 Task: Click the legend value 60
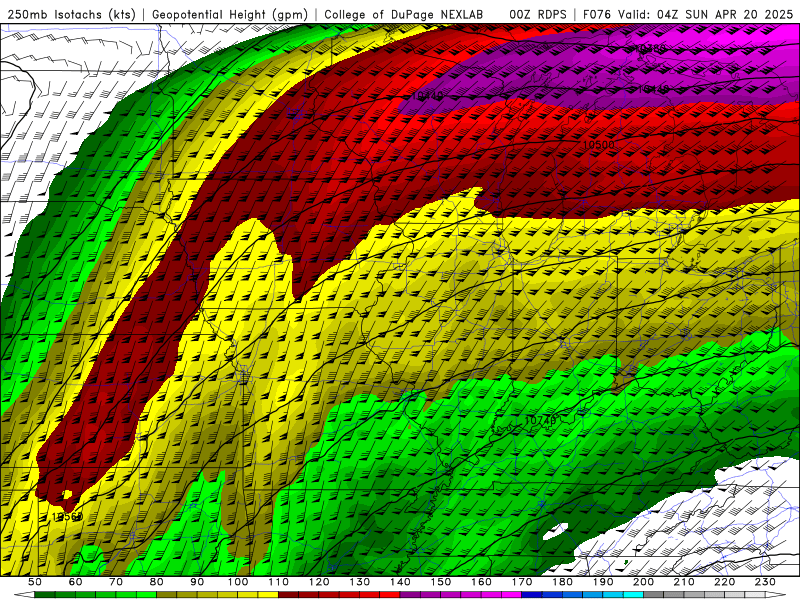[x=76, y=582]
